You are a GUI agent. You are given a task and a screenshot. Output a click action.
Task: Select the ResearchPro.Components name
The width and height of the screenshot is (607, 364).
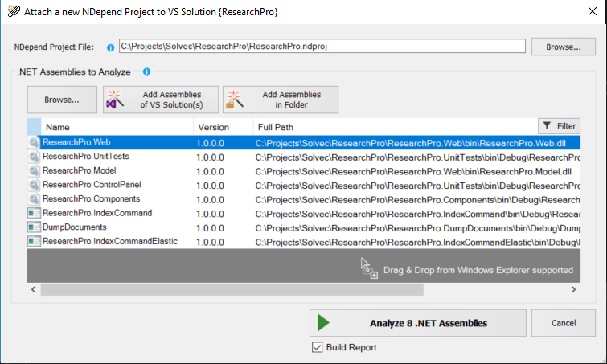click(x=92, y=198)
